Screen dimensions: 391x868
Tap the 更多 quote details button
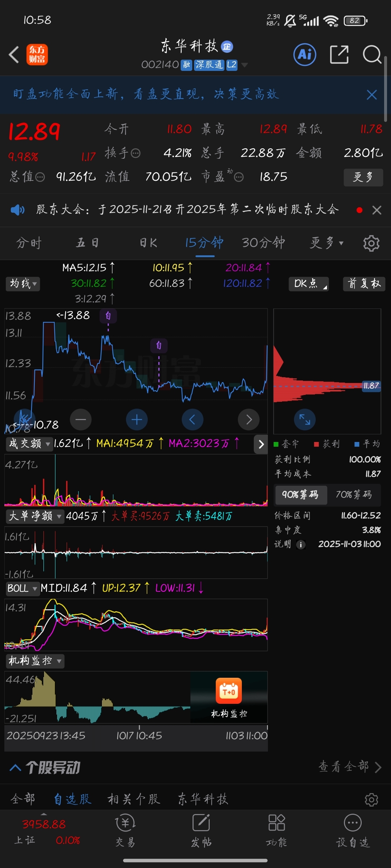[363, 177]
